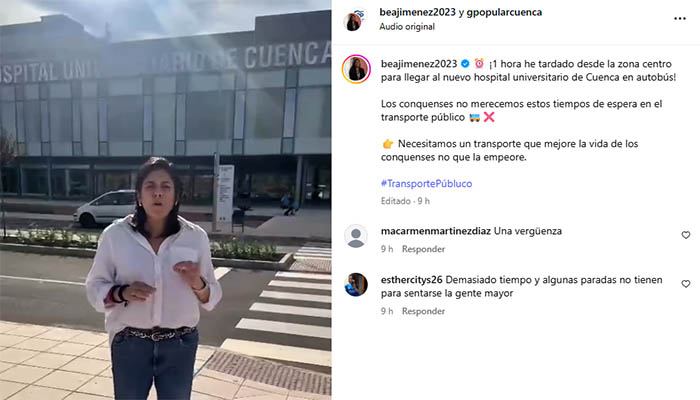Screen dimensions: 700x400
Task: Click the 9 h timestamp under first comment
Action: click(387, 249)
